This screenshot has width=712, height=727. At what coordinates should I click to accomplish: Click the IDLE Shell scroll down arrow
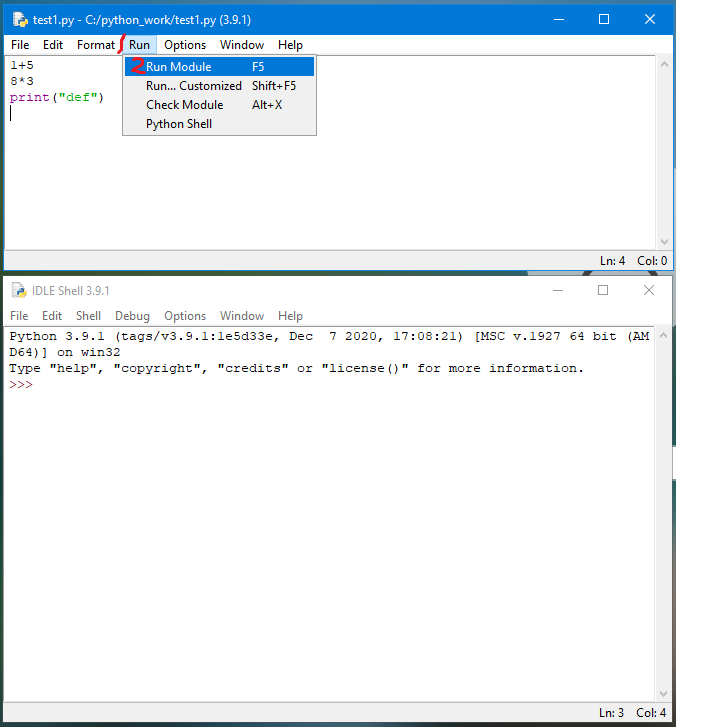tap(664, 695)
